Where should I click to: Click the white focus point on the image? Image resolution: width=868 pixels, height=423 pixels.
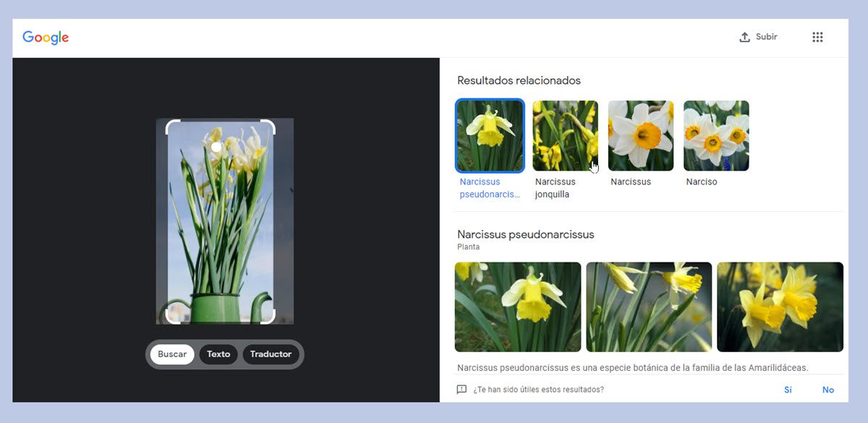pos(216,148)
